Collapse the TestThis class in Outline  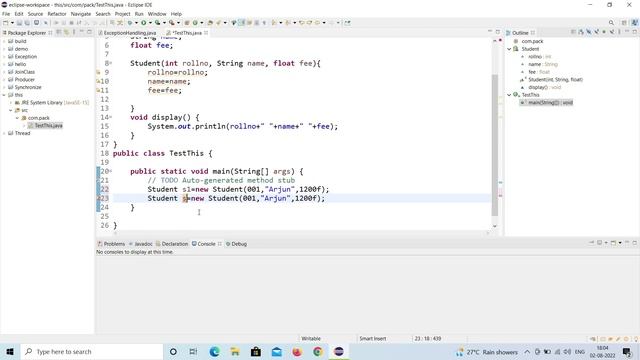coord(509,95)
